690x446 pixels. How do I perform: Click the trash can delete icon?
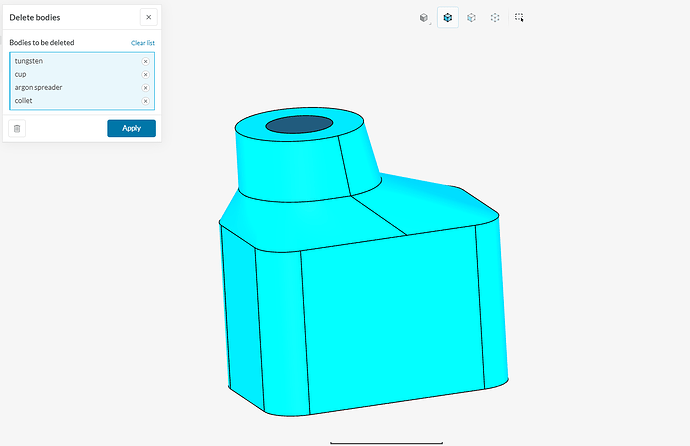tap(17, 128)
